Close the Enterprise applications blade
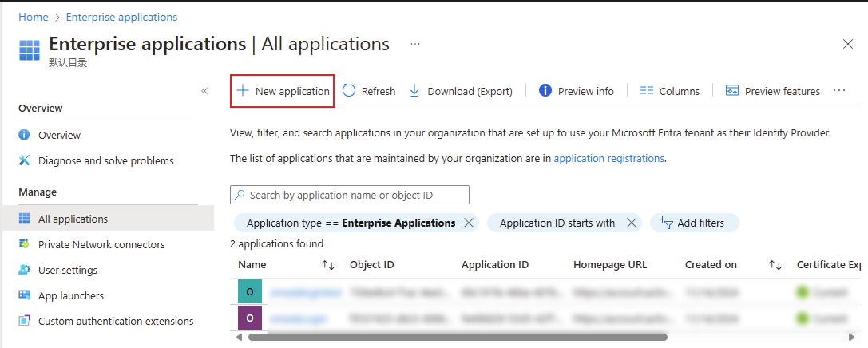868x348 pixels. tap(847, 44)
